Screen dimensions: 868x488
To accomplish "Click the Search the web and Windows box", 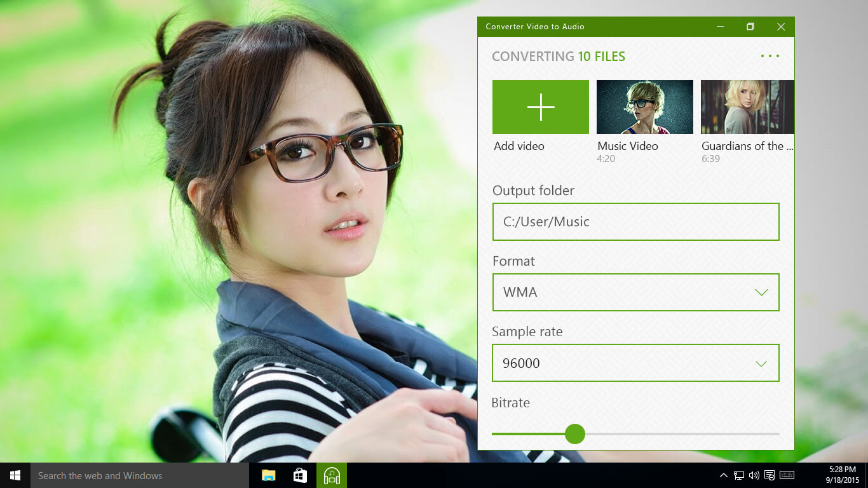I will 140,475.
